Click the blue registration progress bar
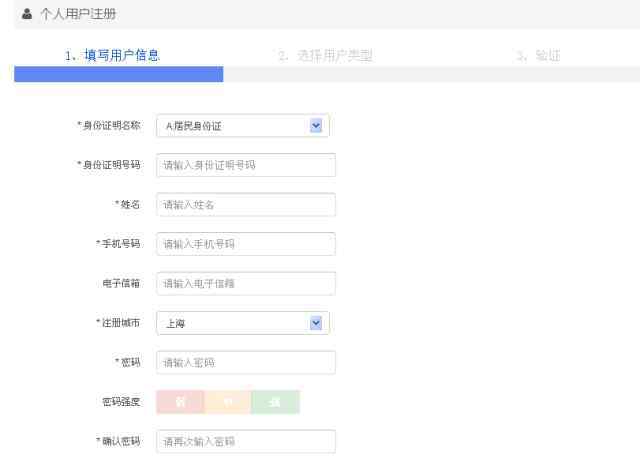640x461 pixels. [119, 74]
